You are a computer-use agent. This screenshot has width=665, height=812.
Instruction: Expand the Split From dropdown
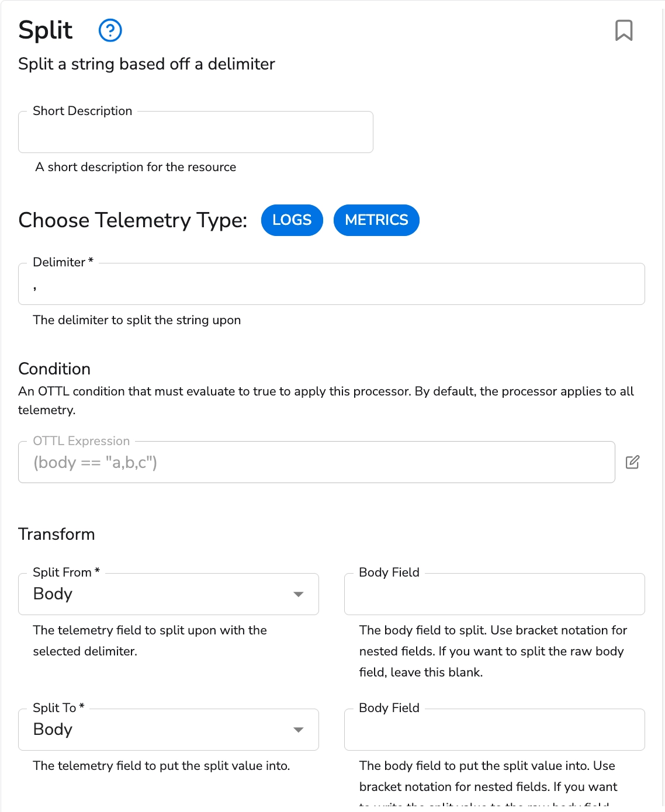click(168, 594)
